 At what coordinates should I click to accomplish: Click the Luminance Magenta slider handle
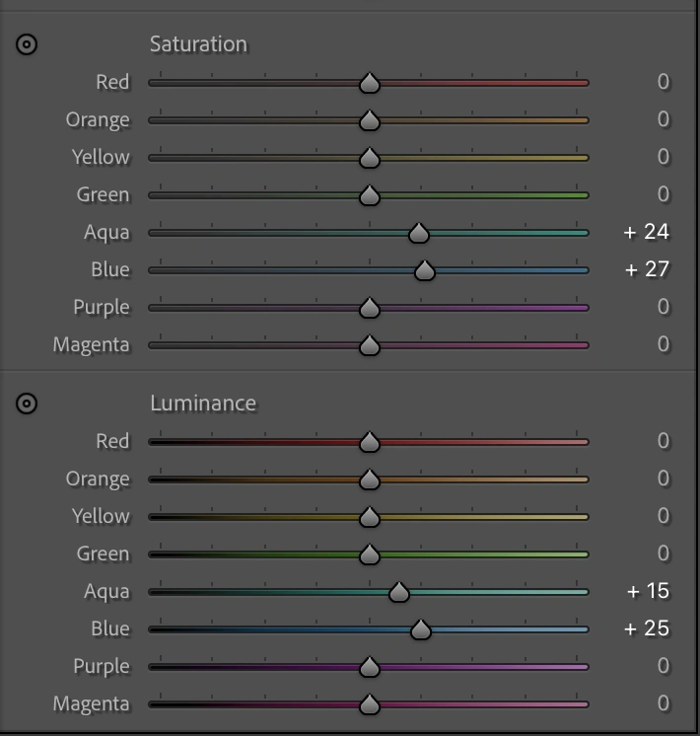pyautogui.click(x=369, y=704)
